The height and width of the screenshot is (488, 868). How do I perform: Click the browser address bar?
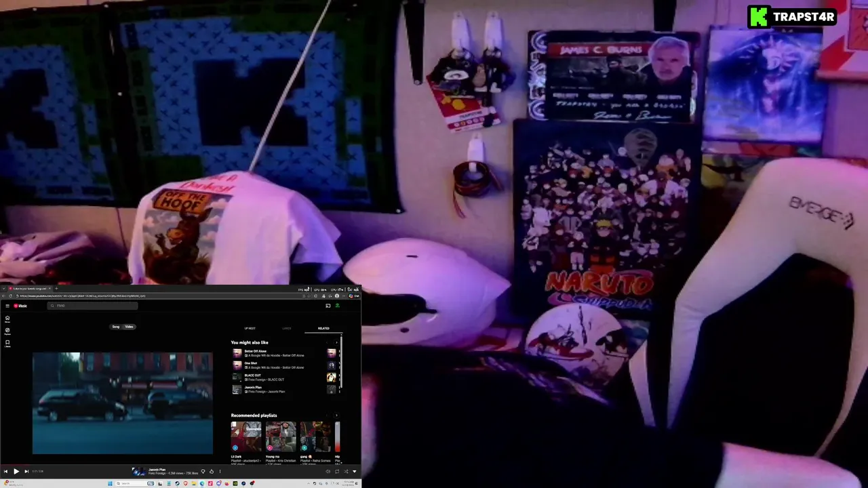point(160,296)
